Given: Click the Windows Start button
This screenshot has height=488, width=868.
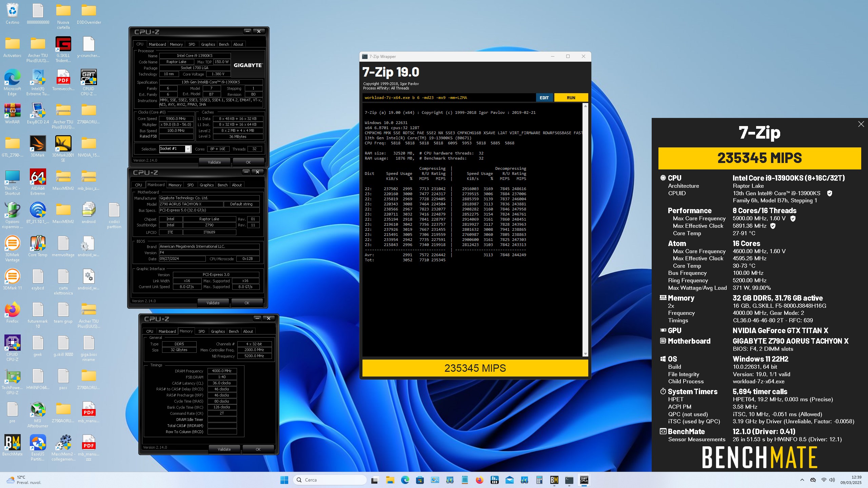Looking at the screenshot, I should click(284, 480).
